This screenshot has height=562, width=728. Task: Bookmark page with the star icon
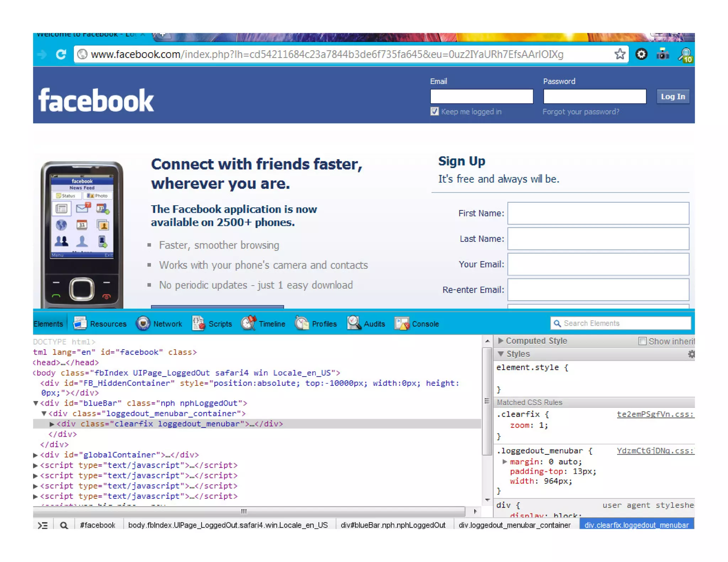(620, 54)
